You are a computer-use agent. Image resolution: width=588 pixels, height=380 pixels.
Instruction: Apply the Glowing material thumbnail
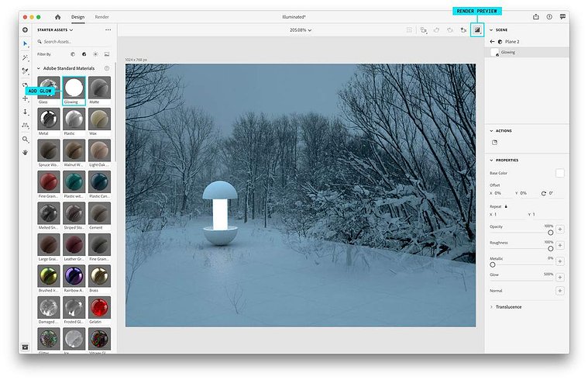click(x=74, y=88)
